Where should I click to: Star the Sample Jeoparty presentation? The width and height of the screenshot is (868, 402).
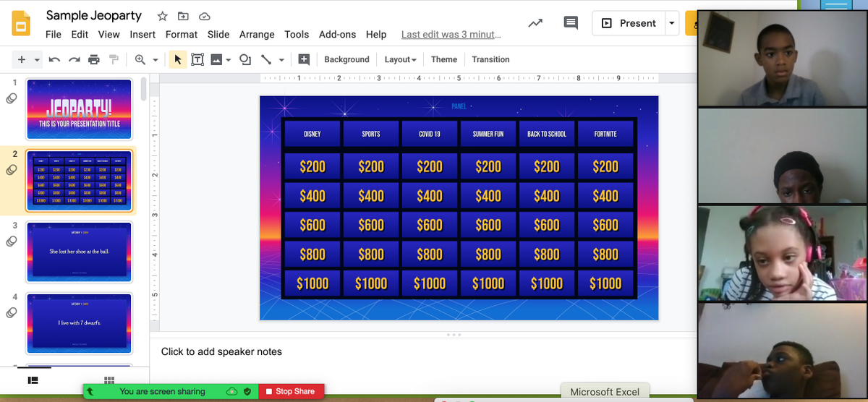[x=163, y=16]
